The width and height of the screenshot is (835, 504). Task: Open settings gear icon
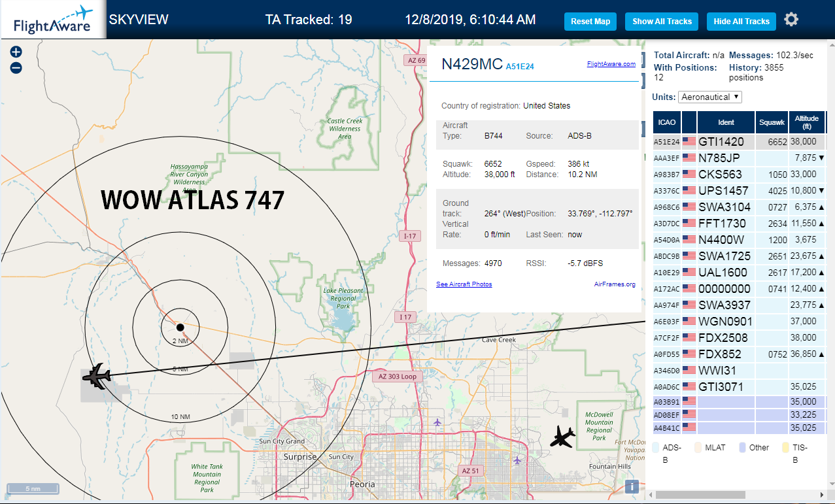click(791, 20)
